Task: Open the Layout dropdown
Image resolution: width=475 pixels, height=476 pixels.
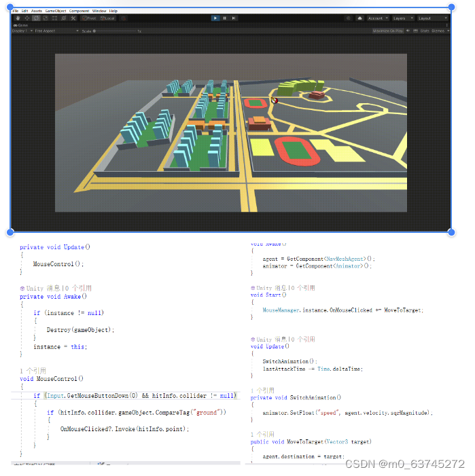Action: (x=432, y=18)
